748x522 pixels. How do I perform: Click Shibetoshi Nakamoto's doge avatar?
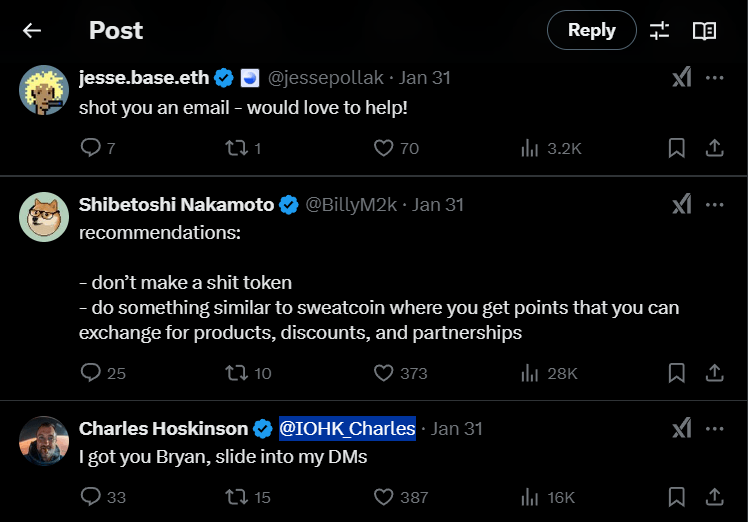pyautogui.click(x=44, y=215)
